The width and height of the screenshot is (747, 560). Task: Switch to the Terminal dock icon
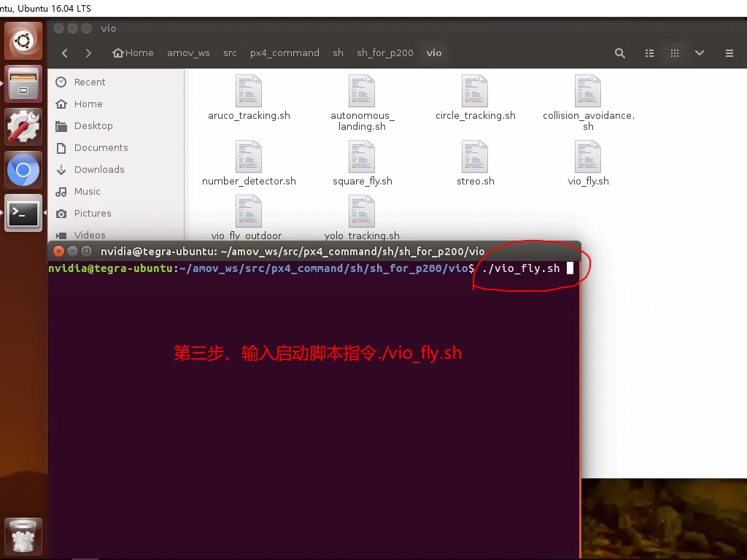23,213
